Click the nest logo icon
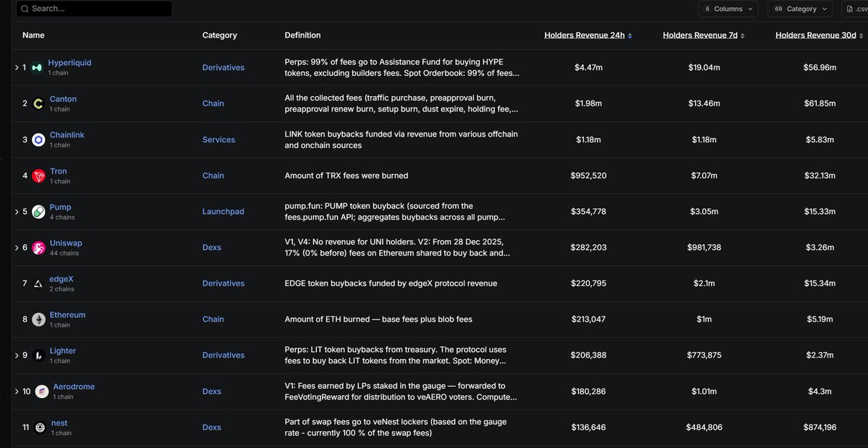This screenshot has height=448, width=868. click(x=40, y=428)
